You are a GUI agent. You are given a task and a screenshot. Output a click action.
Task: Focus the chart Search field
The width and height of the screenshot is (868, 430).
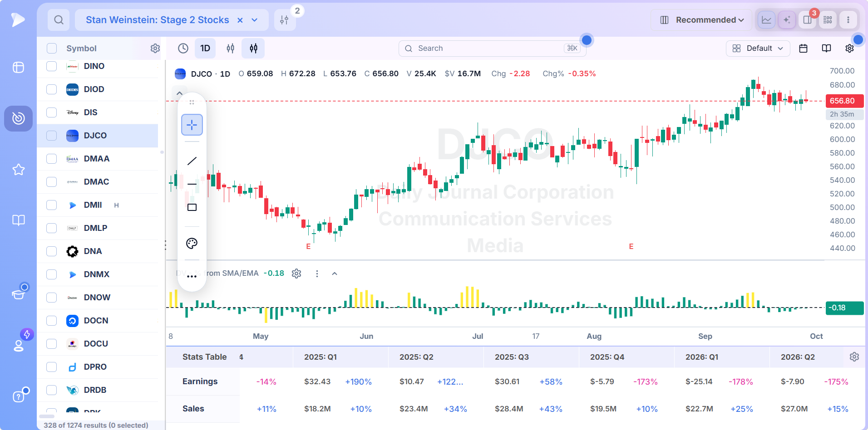[492, 48]
